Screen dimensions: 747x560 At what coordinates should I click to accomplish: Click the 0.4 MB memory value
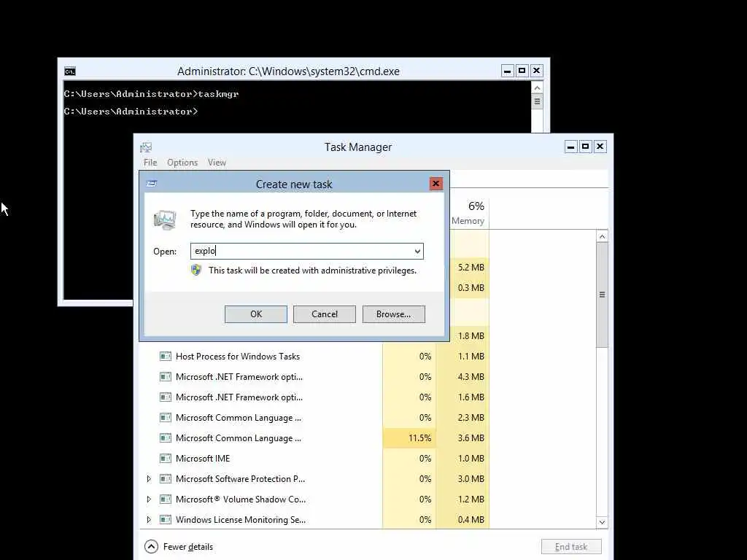pos(471,519)
